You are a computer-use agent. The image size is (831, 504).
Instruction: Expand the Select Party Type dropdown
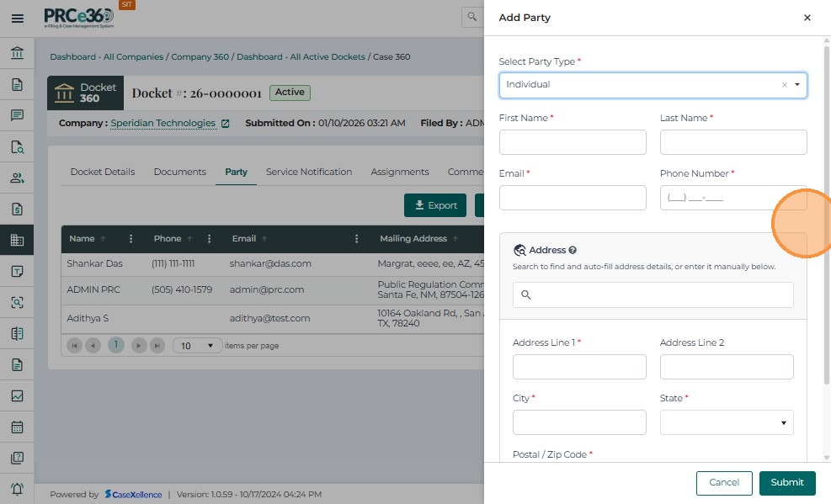[796, 85]
